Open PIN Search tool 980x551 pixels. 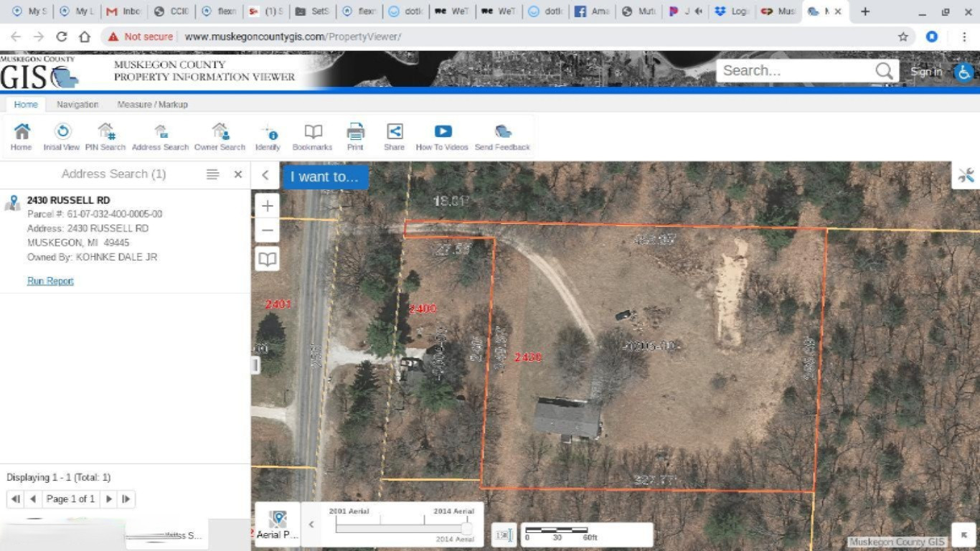tap(105, 136)
